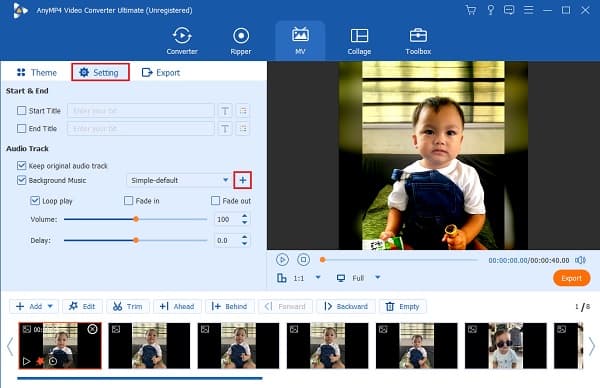Play the first clip thumbnail icon
Image resolution: width=600 pixels, height=388 pixels.
point(26,361)
